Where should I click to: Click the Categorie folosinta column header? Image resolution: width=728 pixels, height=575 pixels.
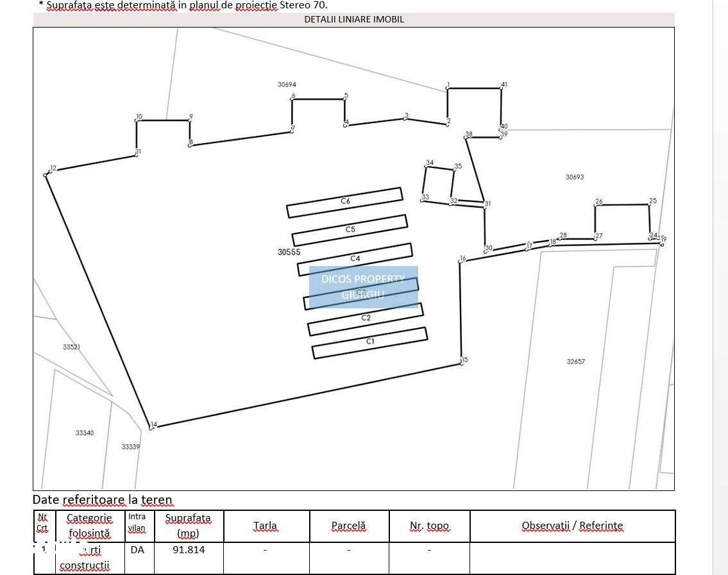click(x=90, y=526)
